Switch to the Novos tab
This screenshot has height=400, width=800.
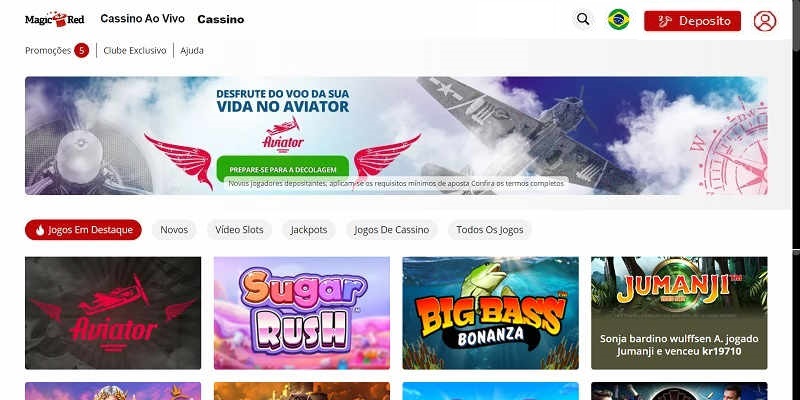click(174, 230)
